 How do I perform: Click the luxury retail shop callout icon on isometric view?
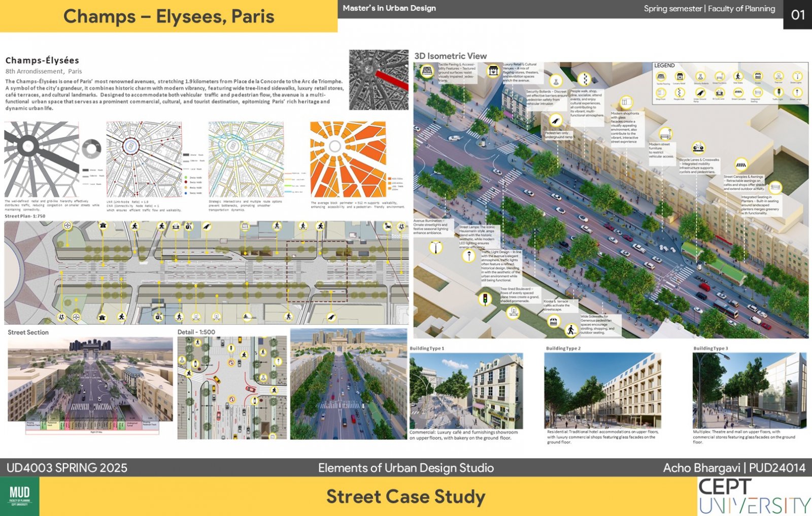coord(493,71)
